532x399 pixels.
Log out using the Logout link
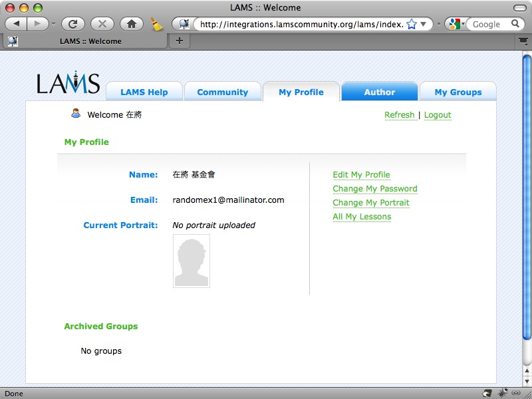tap(438, 115)
